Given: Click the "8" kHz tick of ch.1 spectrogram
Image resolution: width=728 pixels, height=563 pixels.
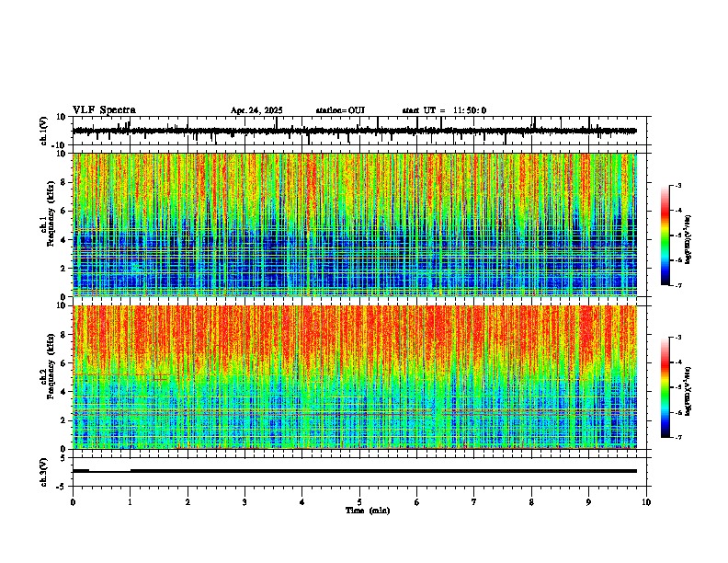Looking at the screenshot, I should [x=63, y=182].
